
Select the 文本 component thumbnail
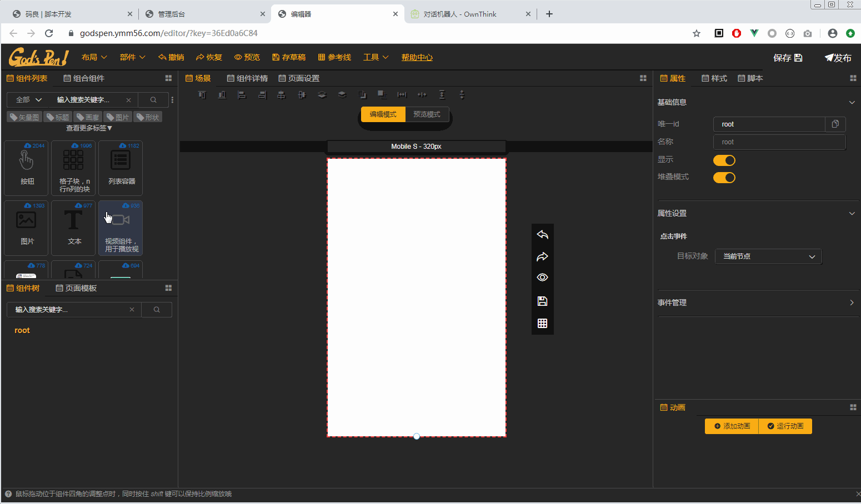pyautogui.click(x=73, y=228)
